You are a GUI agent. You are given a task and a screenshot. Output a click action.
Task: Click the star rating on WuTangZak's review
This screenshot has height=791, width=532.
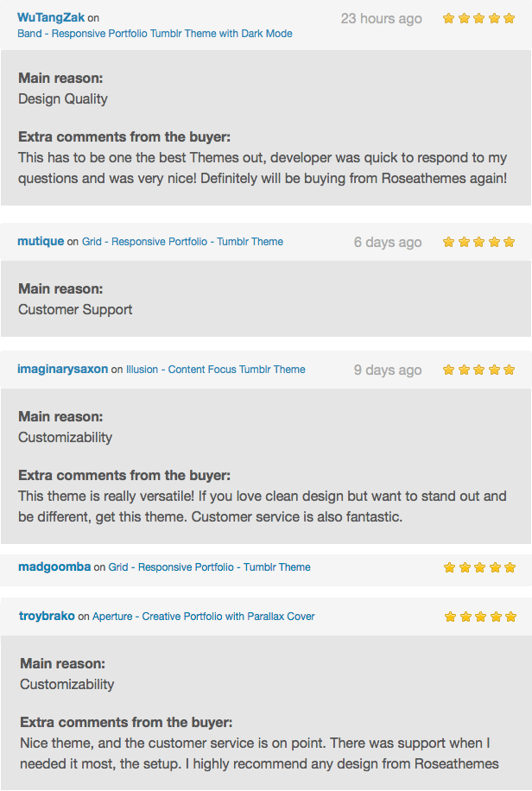coord(478,18)
